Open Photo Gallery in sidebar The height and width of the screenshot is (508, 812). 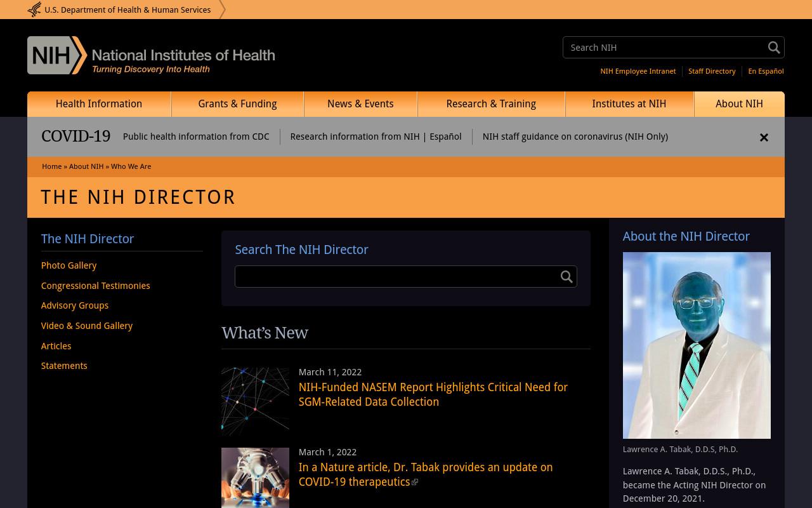[x=69, y=265]
